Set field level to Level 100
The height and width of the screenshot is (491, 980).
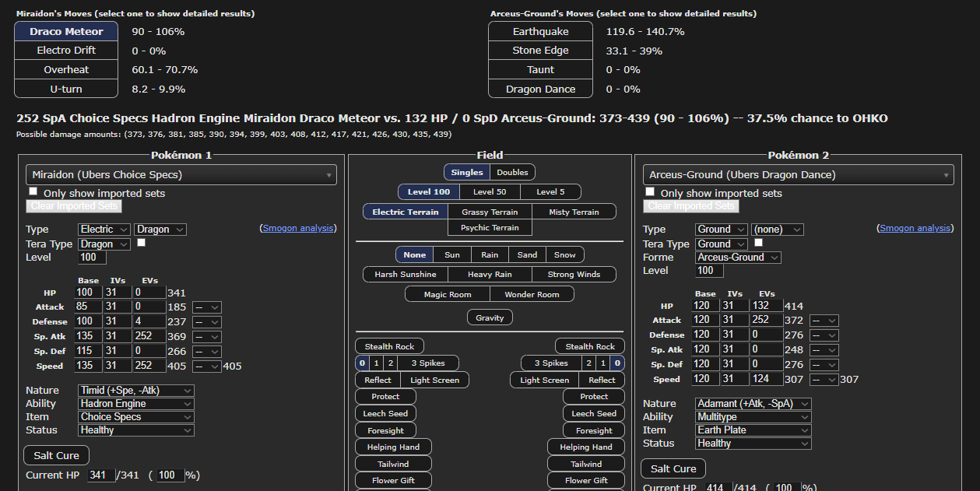429,192
